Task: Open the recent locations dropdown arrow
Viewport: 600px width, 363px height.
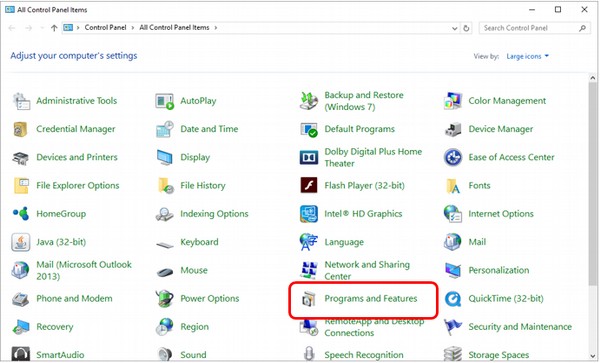Action: point(42,28)
